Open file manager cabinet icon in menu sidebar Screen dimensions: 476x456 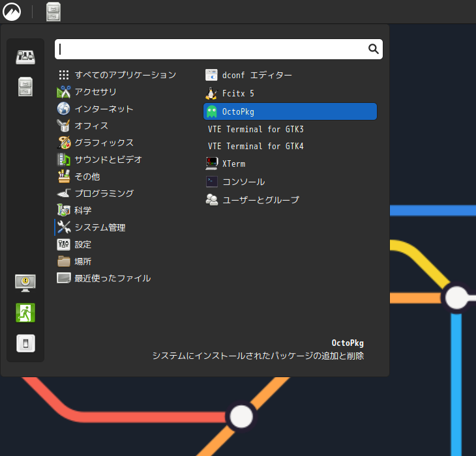coord(25,87)
